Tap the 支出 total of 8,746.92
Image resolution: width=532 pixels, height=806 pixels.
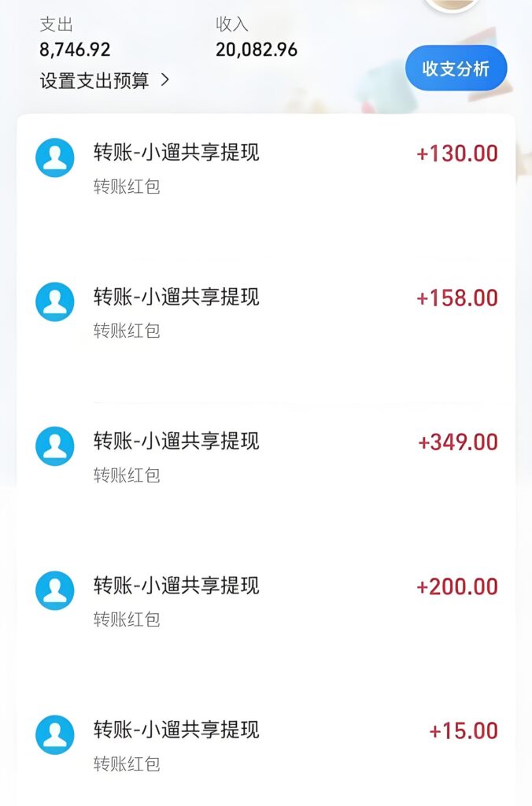click(x=75, y=50)
